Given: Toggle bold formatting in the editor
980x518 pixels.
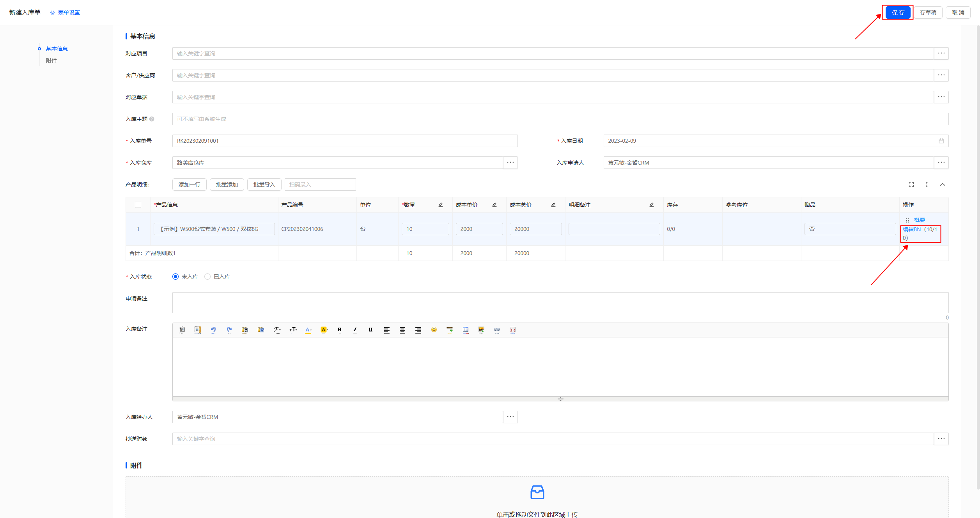Looking at the screenshot, I should pos(339,330).
